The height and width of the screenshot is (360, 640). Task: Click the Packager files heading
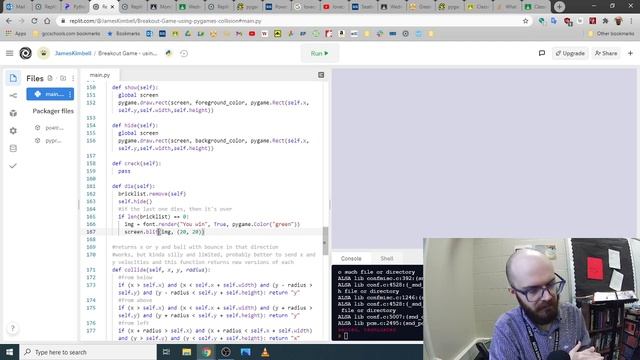(x=53, y=111)
